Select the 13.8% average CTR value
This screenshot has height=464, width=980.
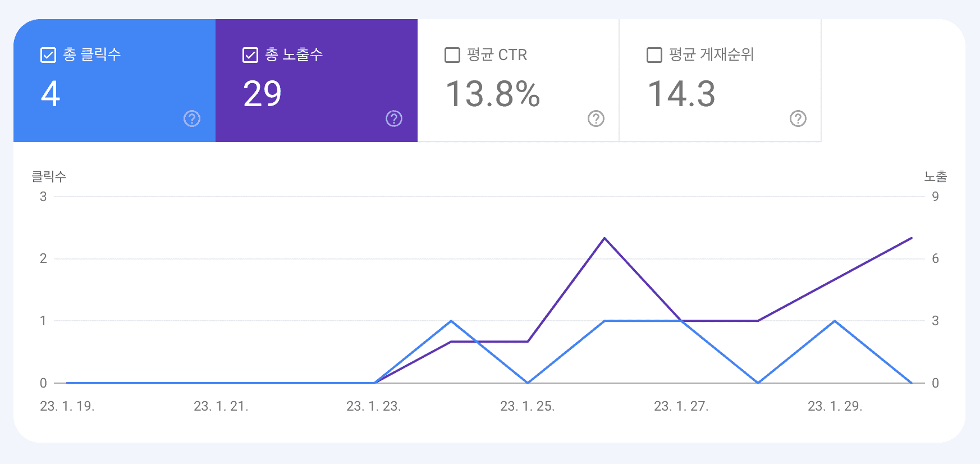click(x=492, y=94)
